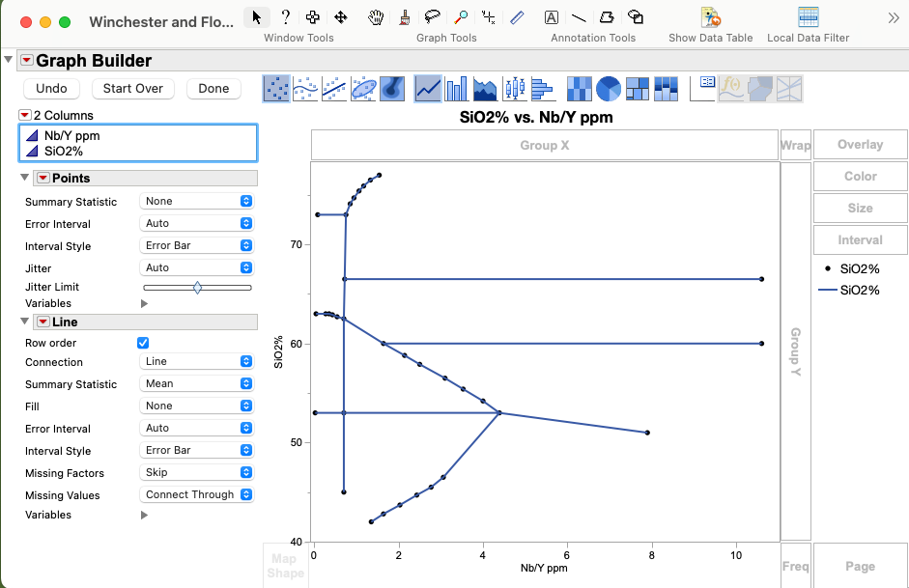Collapse the Line section
909x588 pixels.
[x=24, y=321]
